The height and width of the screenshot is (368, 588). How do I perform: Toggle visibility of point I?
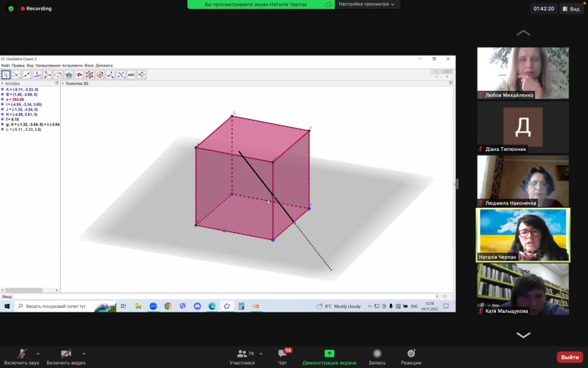(x=3, y=105)
